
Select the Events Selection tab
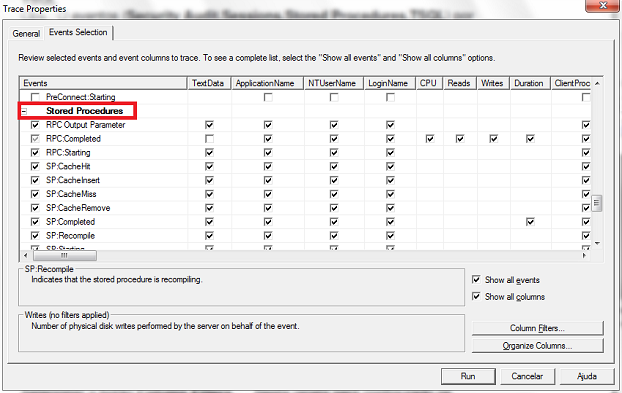pos(78,32)
